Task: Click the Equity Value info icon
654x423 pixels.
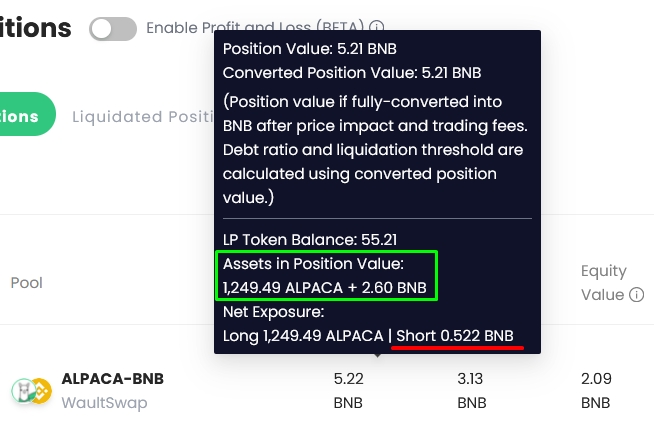Action: [636, 295]
